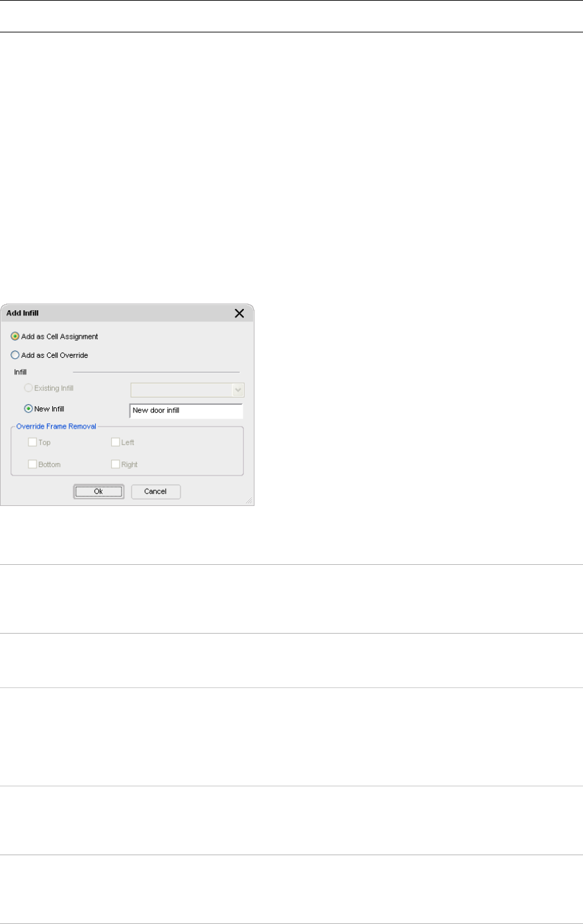Click the New door infill text field
This screenshot has width=583, height=924.
[x=186, y=411]
